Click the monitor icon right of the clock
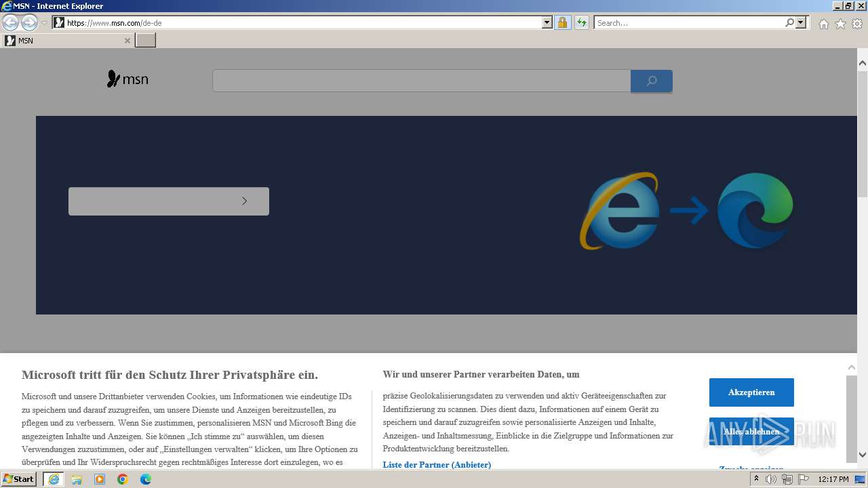 [861, 480]
